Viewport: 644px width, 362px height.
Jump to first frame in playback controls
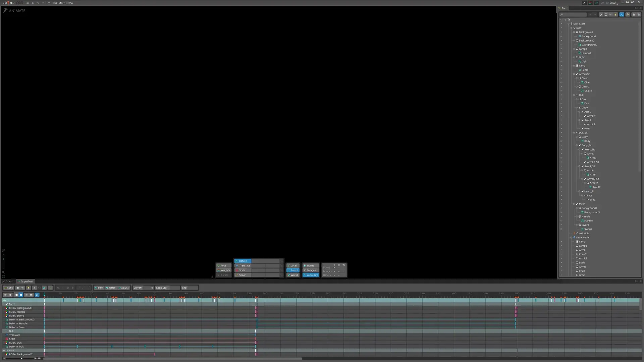click(x=5, y=295)
